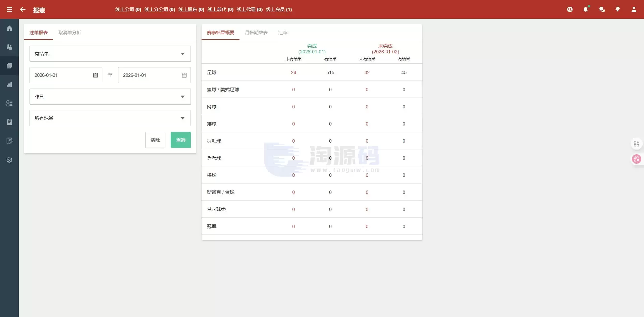
Task: Click the 清除 button
Action: [155, 140]
